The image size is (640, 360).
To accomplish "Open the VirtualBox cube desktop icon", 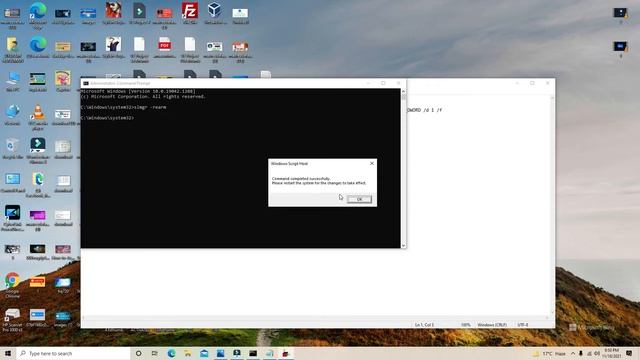I will (x=215, y=13).
